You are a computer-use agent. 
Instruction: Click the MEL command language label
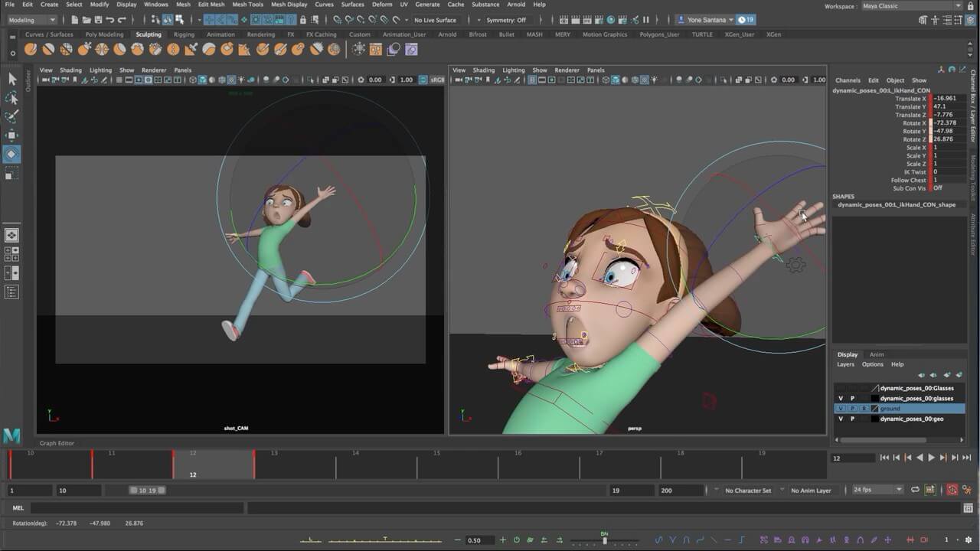pos(18,507)
